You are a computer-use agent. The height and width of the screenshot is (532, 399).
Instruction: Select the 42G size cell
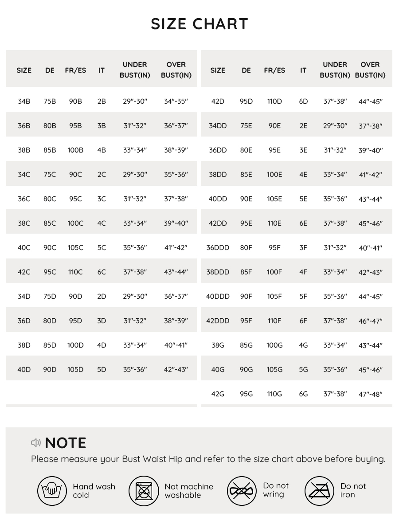click(218, 394)
